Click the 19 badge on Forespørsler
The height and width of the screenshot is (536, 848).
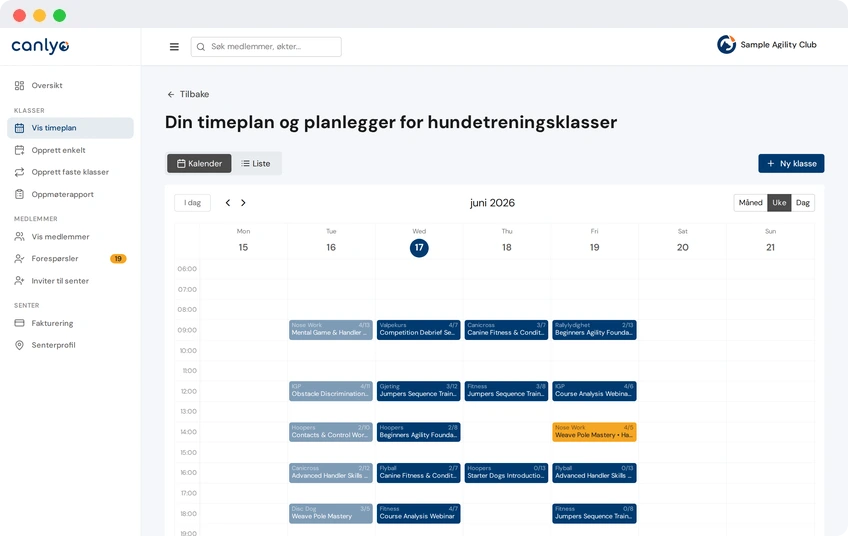click(x=118, y=259)
